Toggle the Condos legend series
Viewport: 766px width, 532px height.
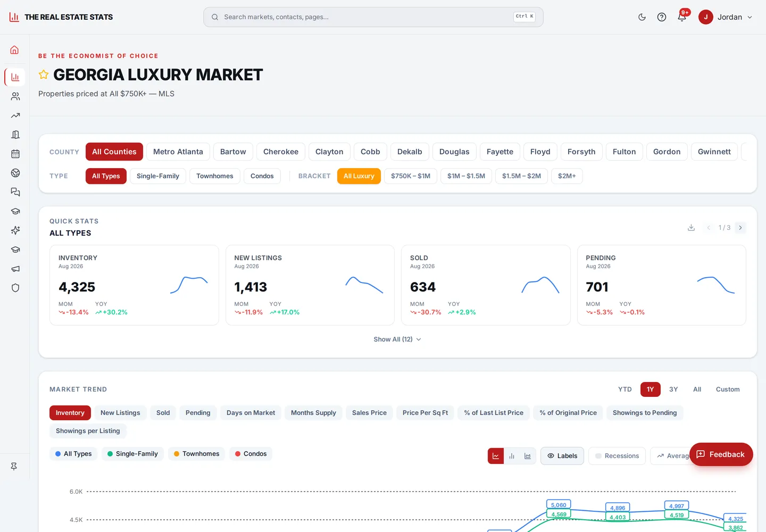point(251,454)
